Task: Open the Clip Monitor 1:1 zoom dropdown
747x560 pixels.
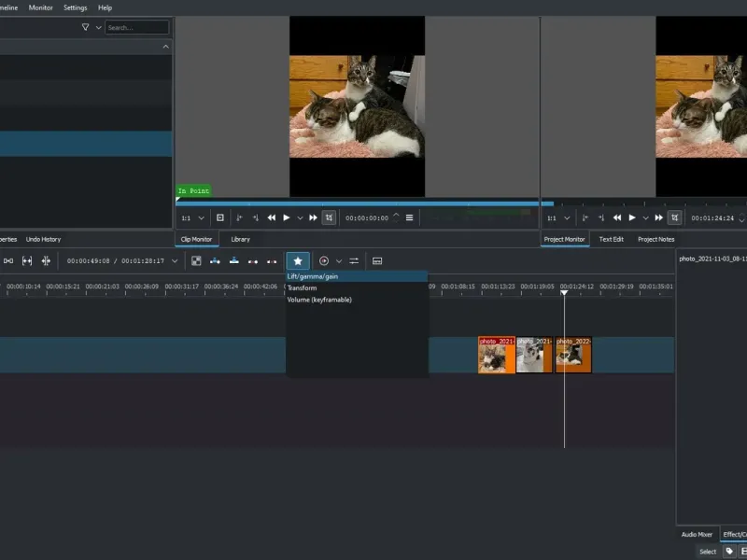Action: [x=201, y=218]
